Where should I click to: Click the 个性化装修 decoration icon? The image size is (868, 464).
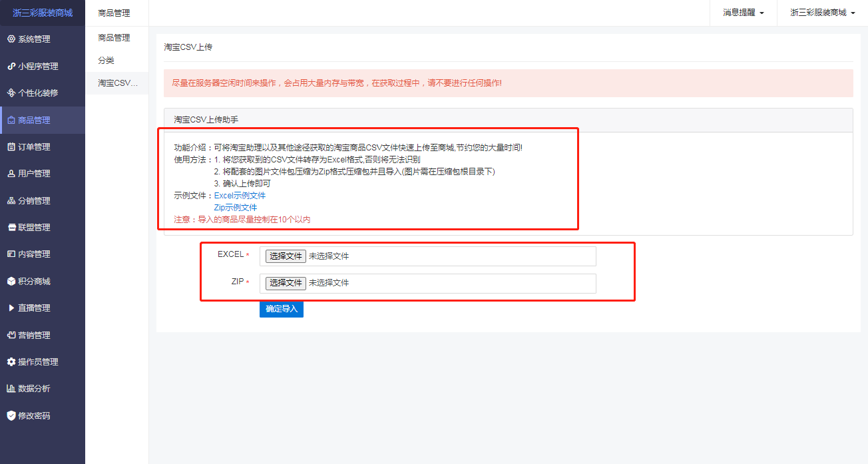pyautogui.click(x=11, y=93)
